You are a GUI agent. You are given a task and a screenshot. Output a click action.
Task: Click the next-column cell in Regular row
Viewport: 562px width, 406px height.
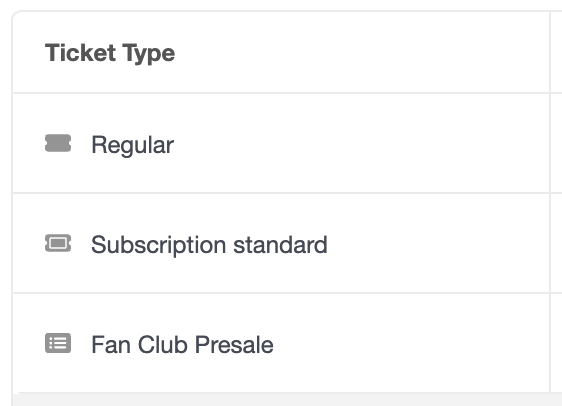click(x=557, y=143)
